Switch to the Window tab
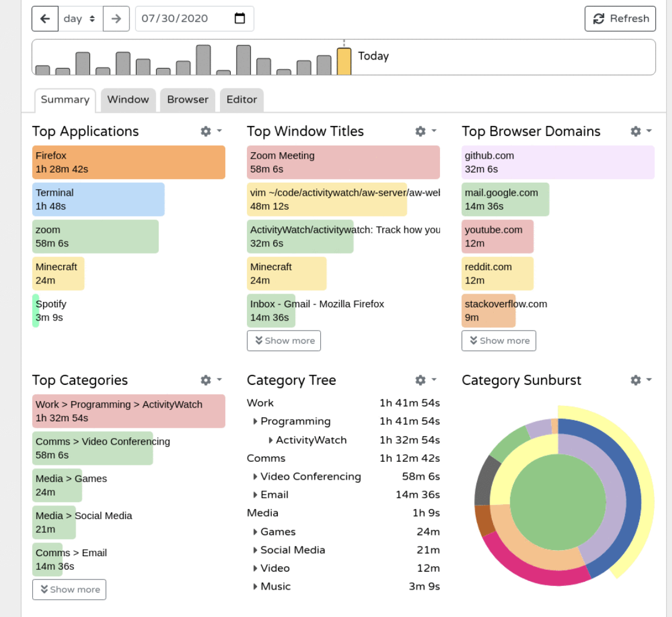Screen dimensions: 672x617 click(128, 100)
